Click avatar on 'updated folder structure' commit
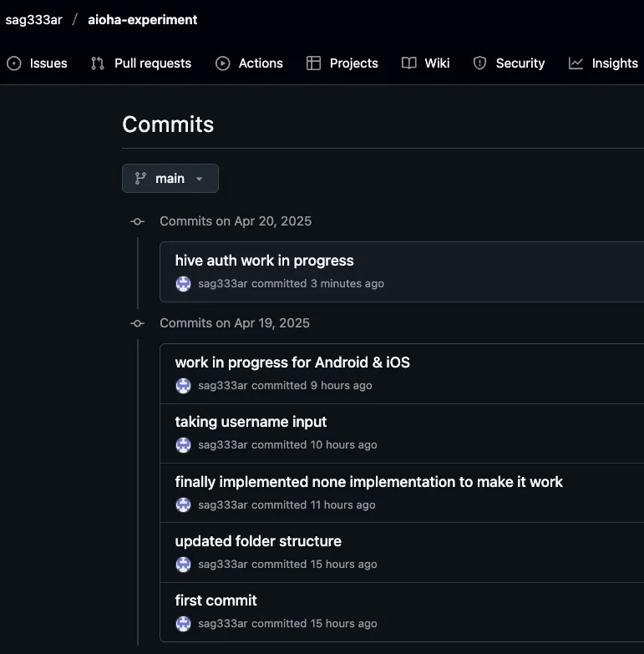The image size is (644, 654). pos(183,565)
